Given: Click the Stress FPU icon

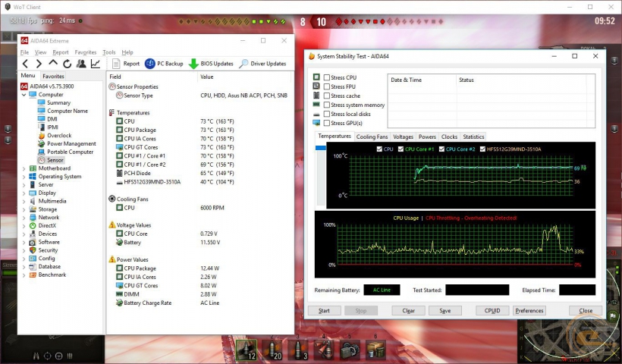Looking at the screenshot, I should tap(316, 86).
